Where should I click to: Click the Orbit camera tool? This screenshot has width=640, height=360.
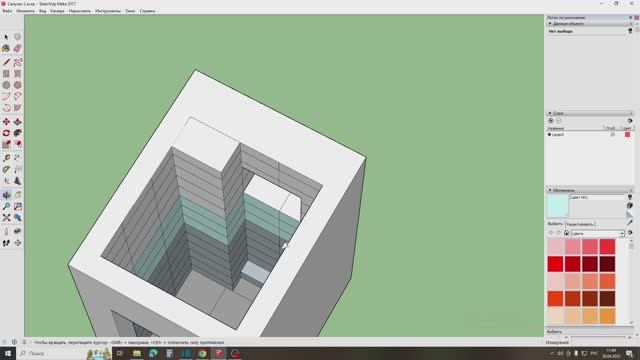tap(6, 195)
